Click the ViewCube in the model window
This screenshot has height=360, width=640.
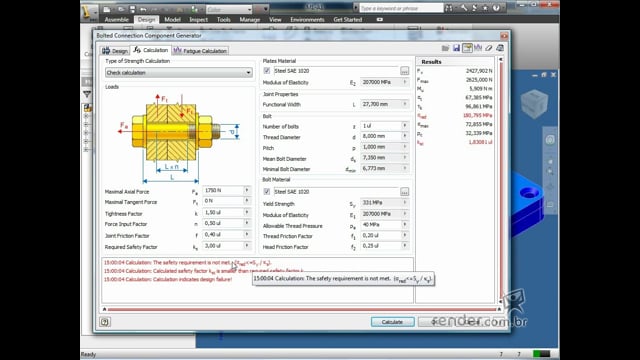click(534, 104)
